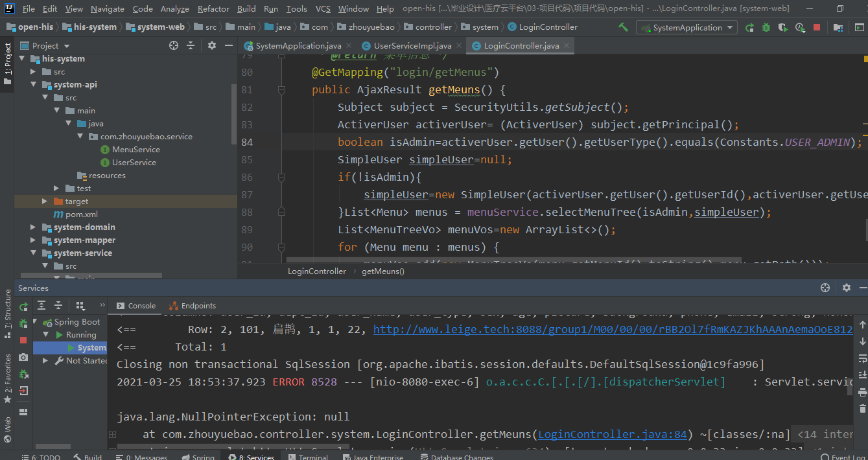Open the Endpoints tab in Services
Viewport: 868px width, 460px height.
pyautogui.click(x=193, y=306)
